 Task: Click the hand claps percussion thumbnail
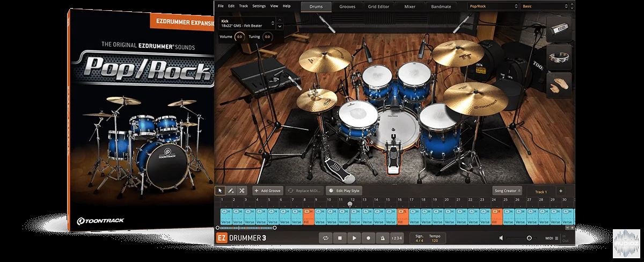[559, 86]
